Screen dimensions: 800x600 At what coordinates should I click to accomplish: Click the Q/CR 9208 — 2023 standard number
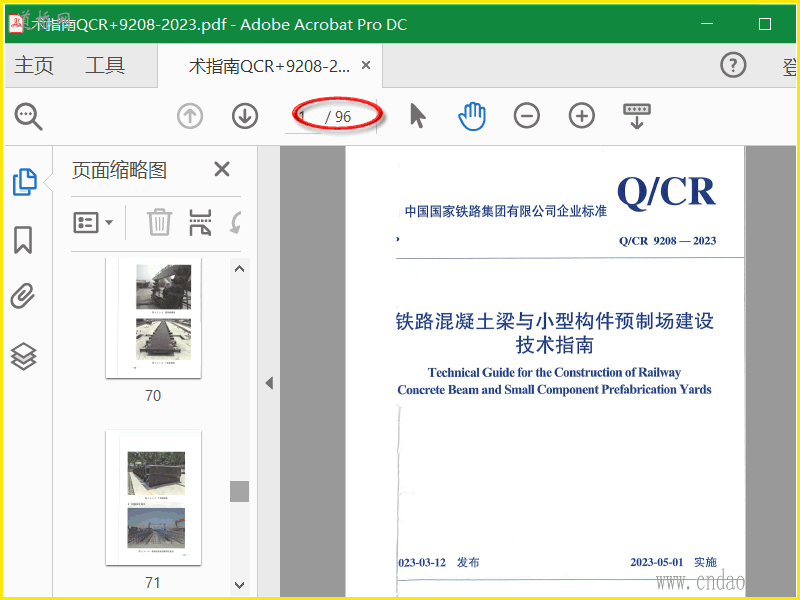(x=667, y=241)
